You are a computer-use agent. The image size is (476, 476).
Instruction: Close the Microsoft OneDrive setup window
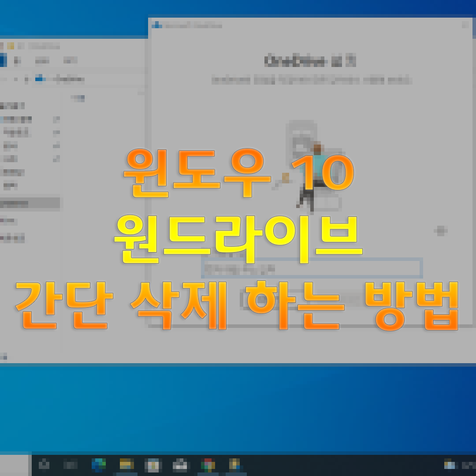point(465,25)
